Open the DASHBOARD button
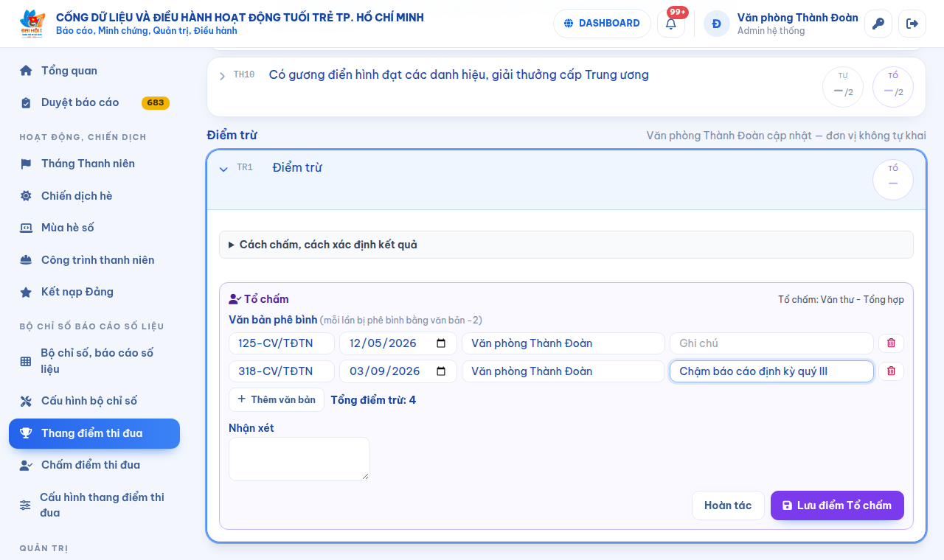 (x=602, y=24)
